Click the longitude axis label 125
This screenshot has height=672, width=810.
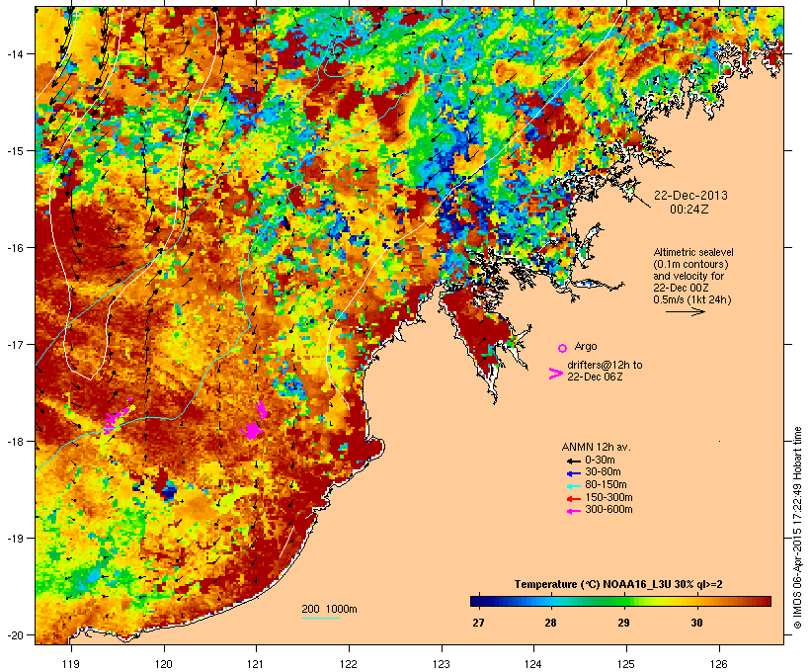pyautogui.click(x=626, y=664)
